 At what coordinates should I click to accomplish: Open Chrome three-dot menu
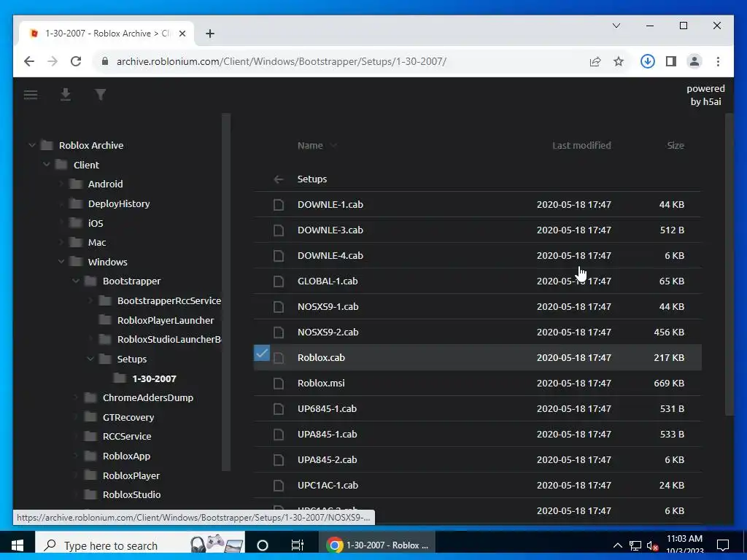point(718,61)
